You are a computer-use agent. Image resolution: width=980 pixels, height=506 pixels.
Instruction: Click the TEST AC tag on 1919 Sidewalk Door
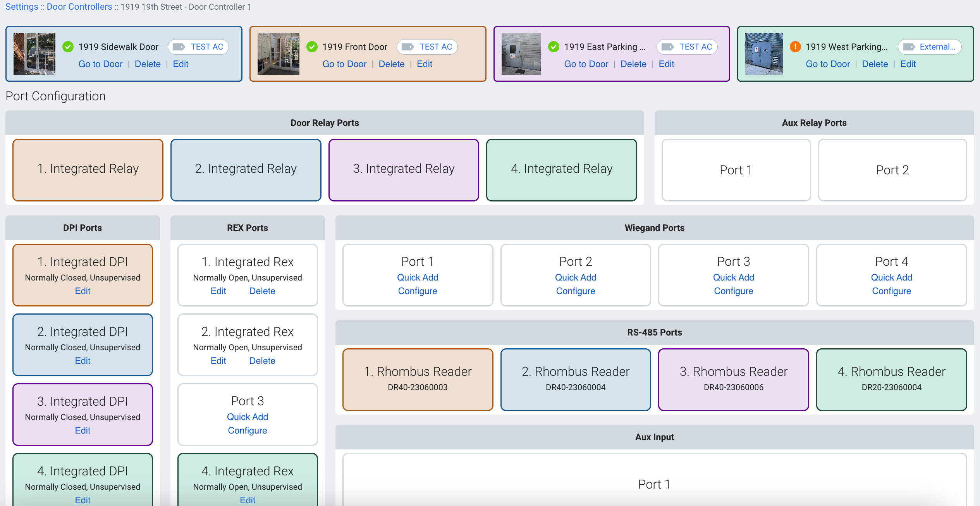[x=198, y=46]
